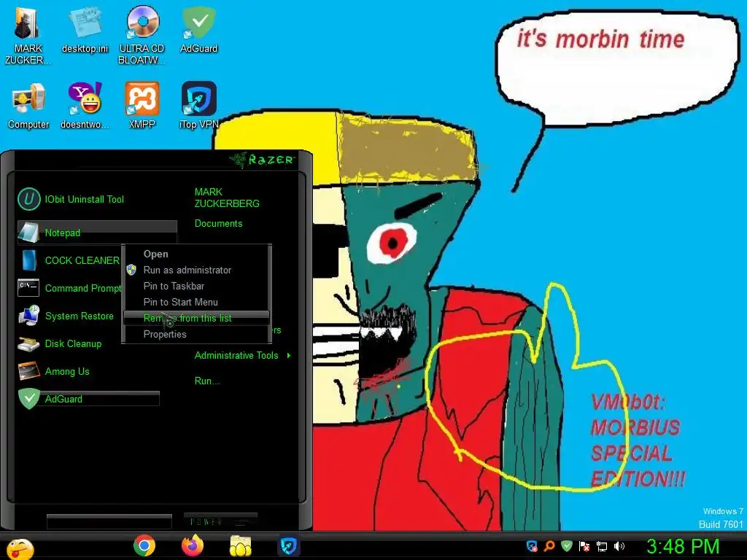
Task: Select Pin to Taskbar
Action: pyautogui.click(x=196, y=286)
